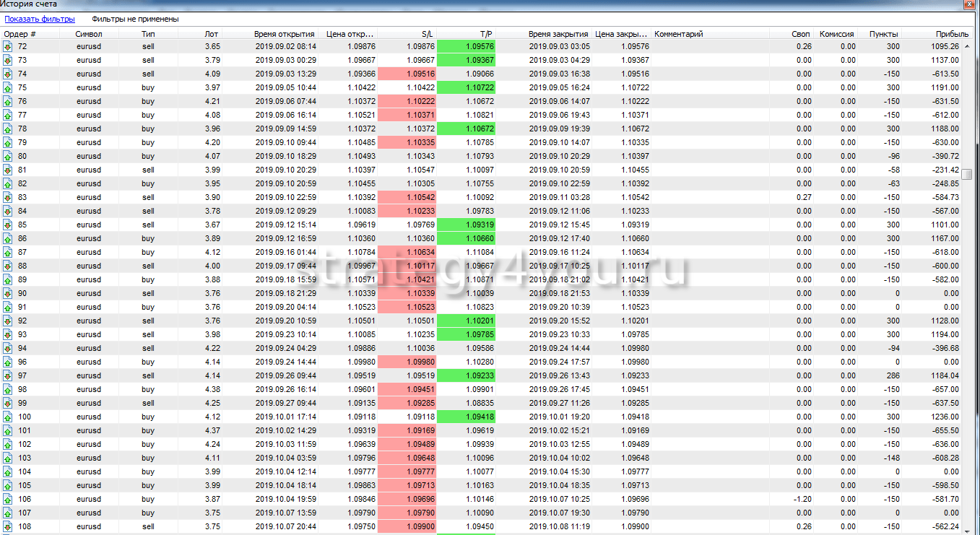980x535 pixels.
Task: Select the order icon for order 104
Action: 8,472
